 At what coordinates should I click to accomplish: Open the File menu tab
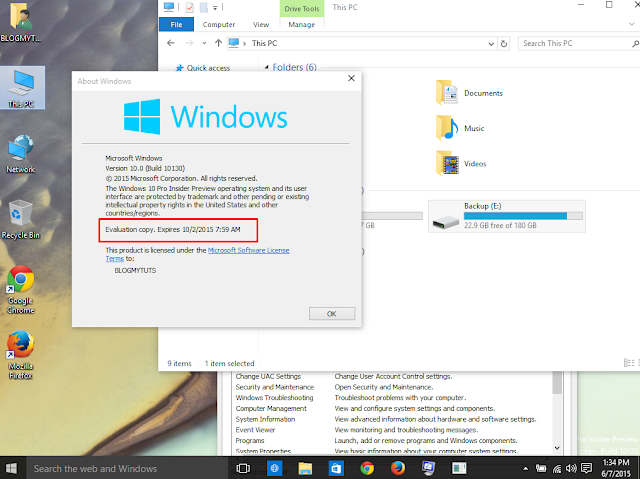coord(176,24)
